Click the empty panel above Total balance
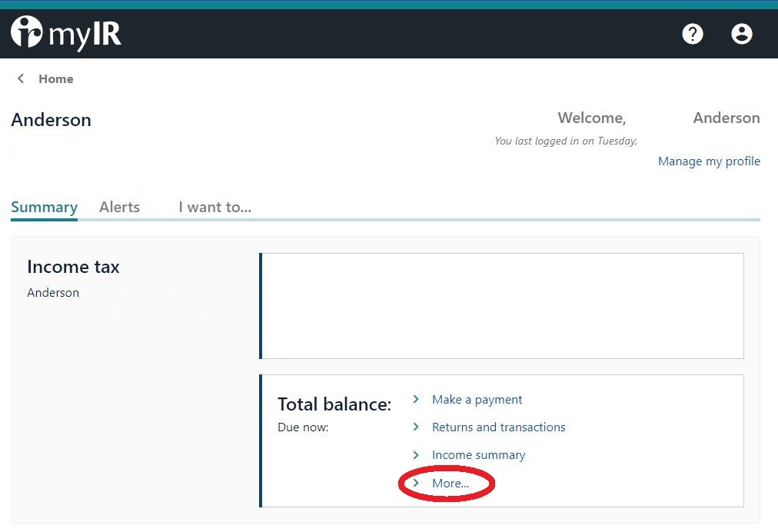The width and height of the screenshot is (778, 532). click(x=502, y=306)
